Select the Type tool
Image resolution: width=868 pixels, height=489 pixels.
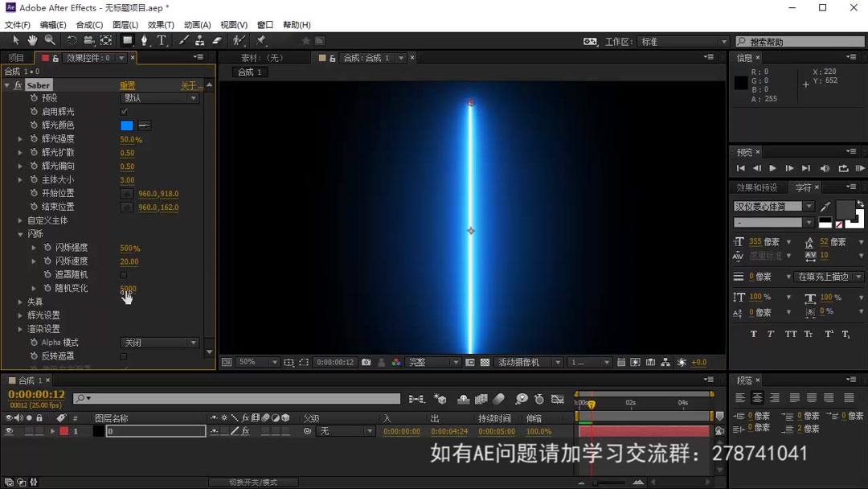[x=162, y=40]
